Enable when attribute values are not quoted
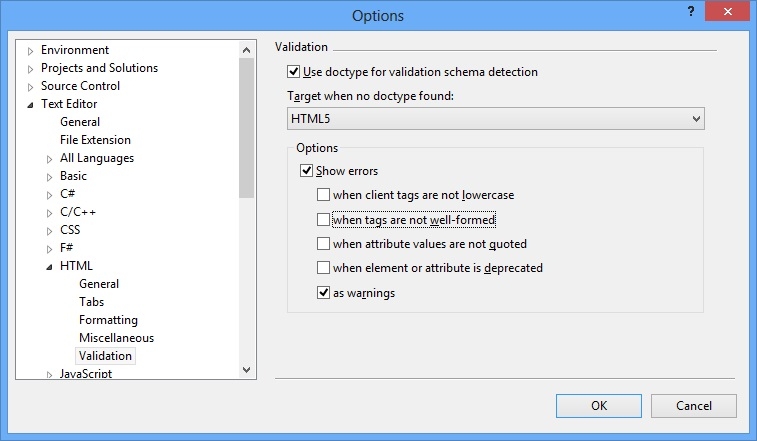 tap(323, 244)
